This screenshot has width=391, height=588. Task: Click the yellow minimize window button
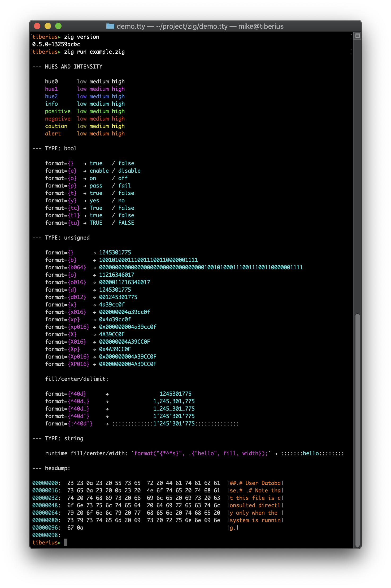click(48, 26)
